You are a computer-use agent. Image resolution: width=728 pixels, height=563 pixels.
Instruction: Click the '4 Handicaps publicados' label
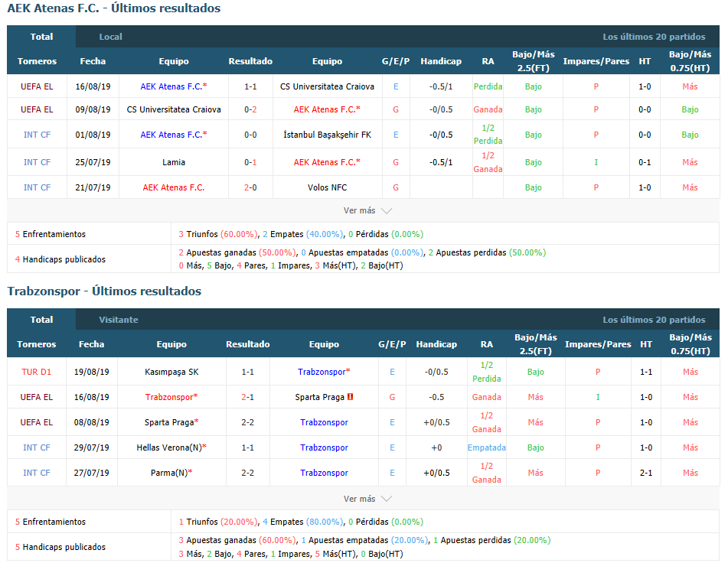[x=60, y=259]
